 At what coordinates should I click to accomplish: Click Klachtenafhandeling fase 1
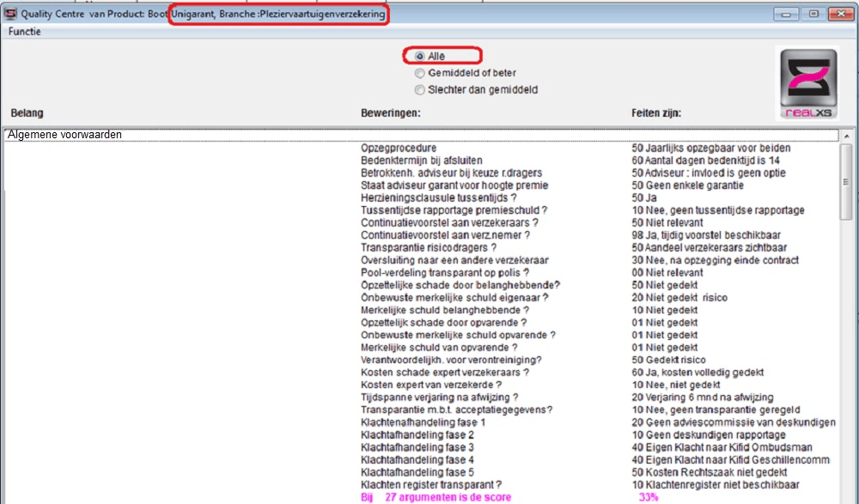(423, 423)
